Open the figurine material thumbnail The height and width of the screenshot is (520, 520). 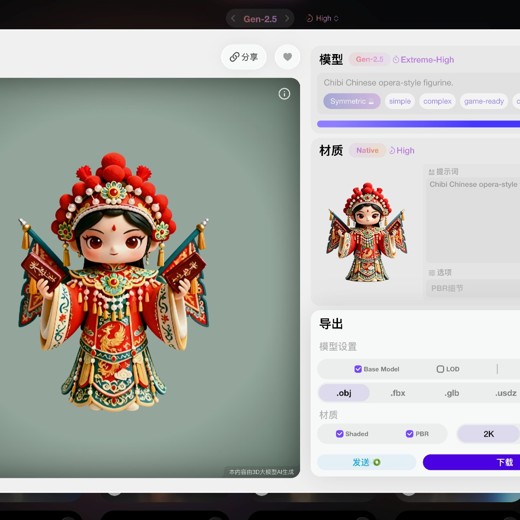[367, 232]
